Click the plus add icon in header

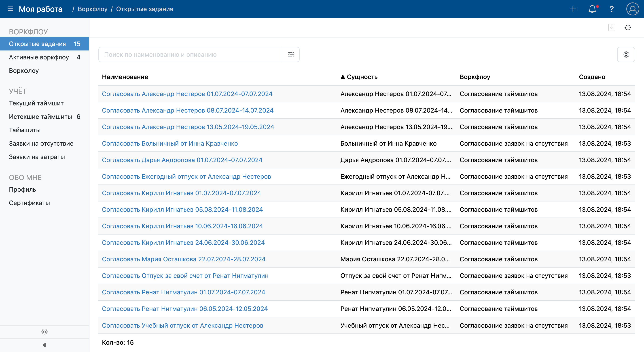pos(573,9)
